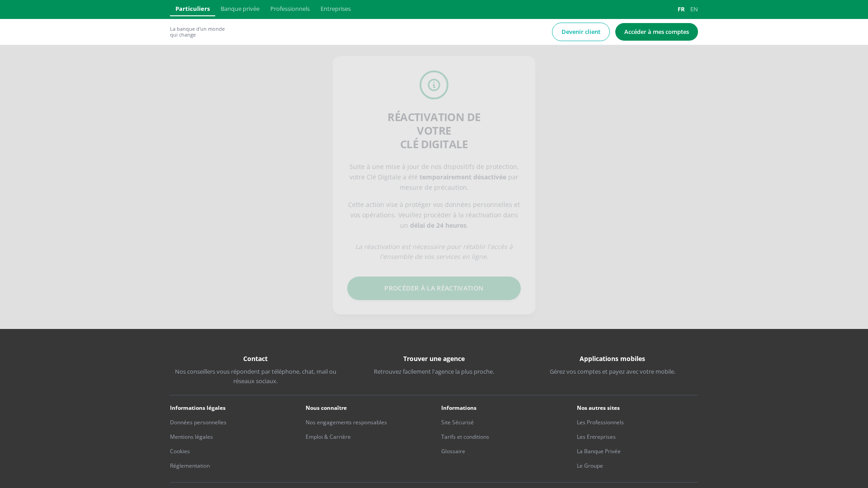Open Données personnelles link
The height and width of the screenshot is (488, 868).
coord(198,422)
